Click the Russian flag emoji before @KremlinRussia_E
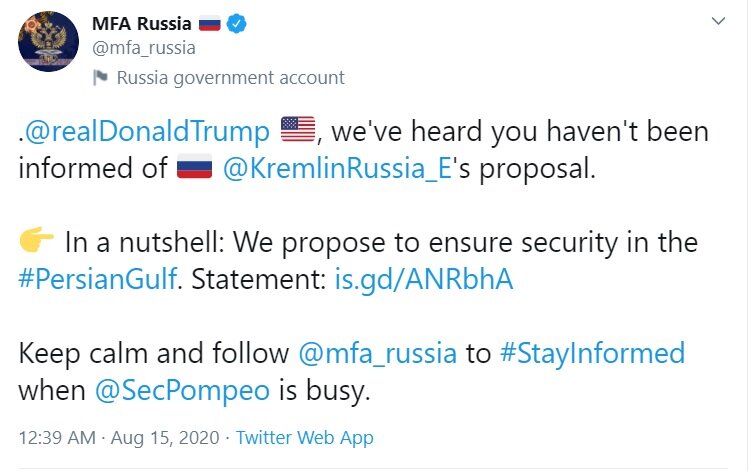 coord(195,169)
